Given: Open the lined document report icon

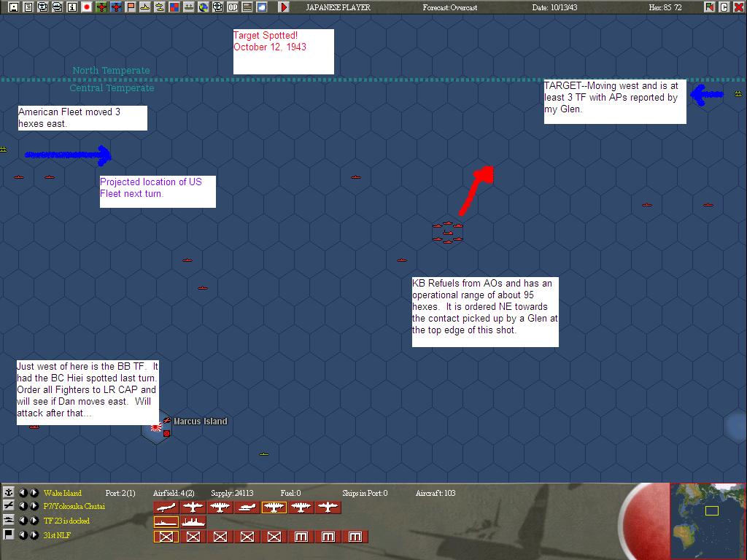Looking at the screenshot, I should [x=28, y=7].
